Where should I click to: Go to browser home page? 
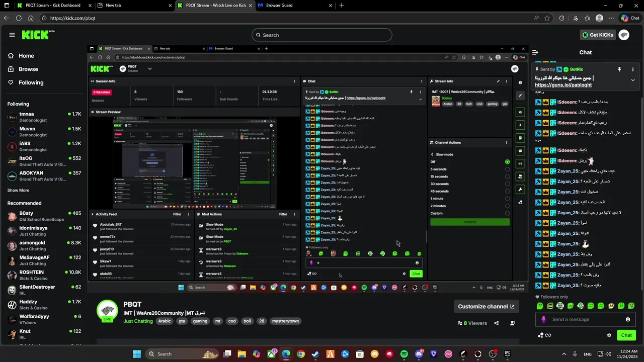pyautogui.click(x=31, y=18)
